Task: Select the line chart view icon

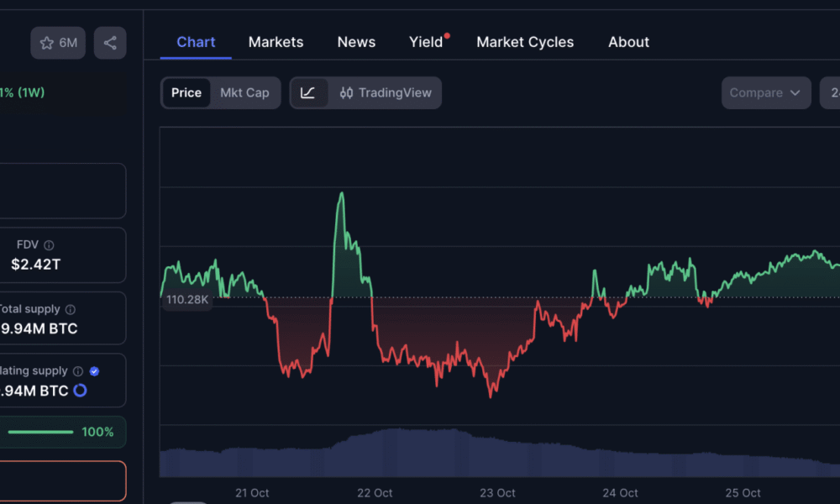Action: tap(308, 93)
